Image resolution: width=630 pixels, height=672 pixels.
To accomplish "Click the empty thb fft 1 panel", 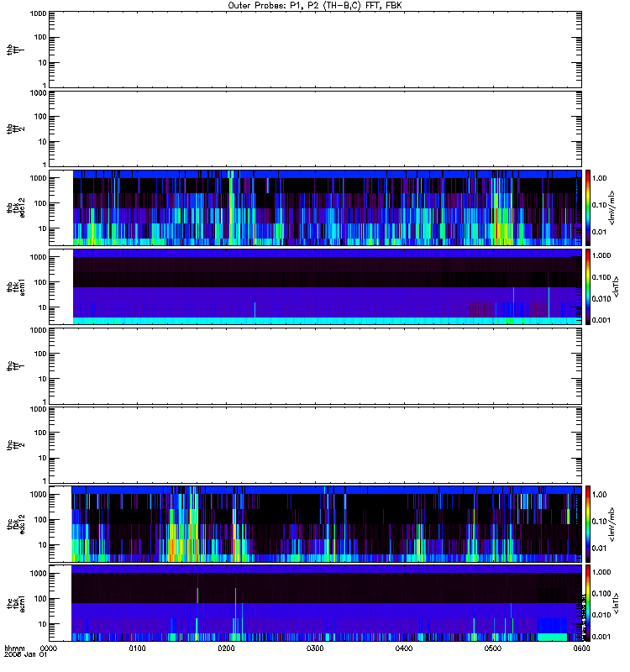I will click(315, 50).
